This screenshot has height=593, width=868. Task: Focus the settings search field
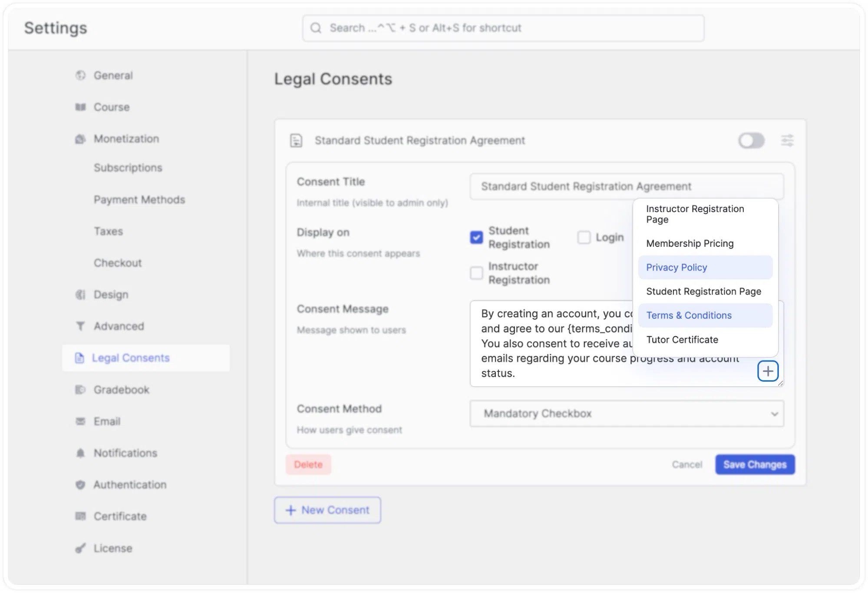coord(503,28)
